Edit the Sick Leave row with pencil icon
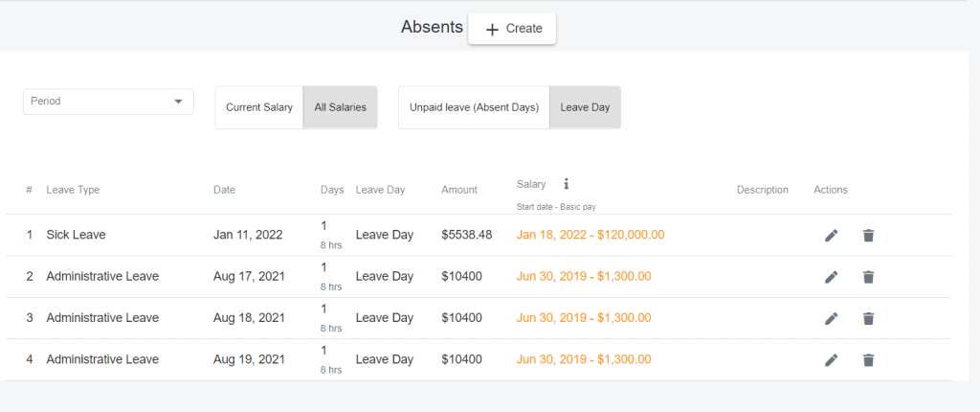Screen dimensions: 980x412 click(831, 236)
